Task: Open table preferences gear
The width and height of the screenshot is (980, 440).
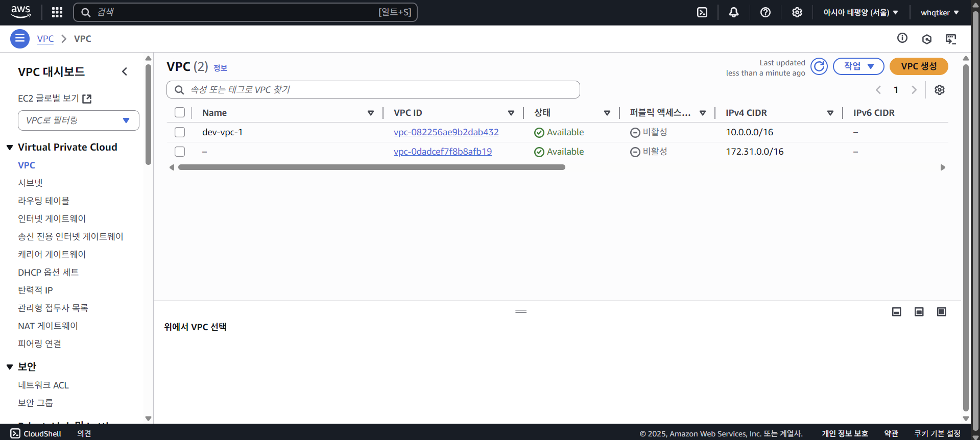Action: click(940, 90)
